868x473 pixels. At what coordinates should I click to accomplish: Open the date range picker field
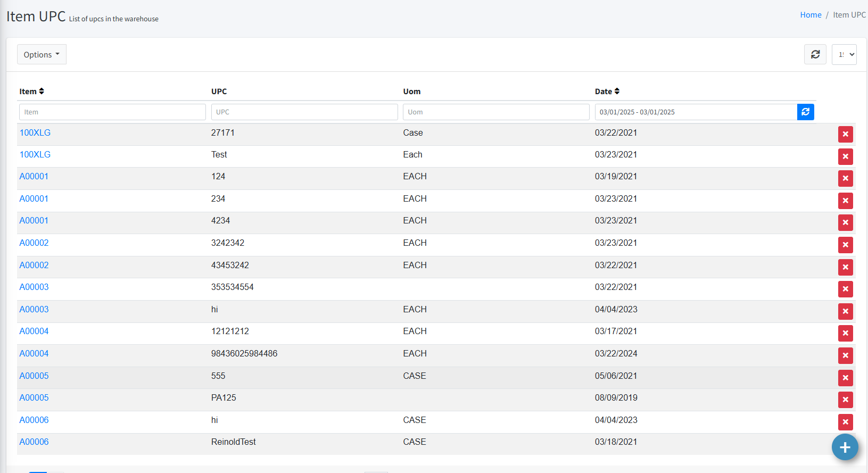[x=695, y=112]
